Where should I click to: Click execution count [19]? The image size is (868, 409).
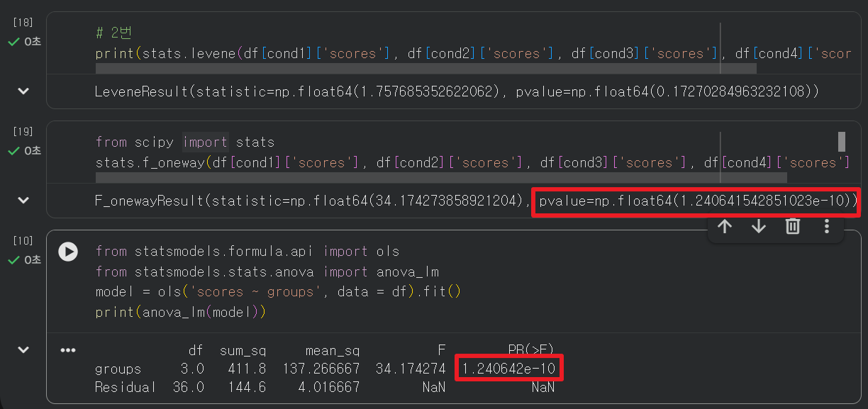23,132
